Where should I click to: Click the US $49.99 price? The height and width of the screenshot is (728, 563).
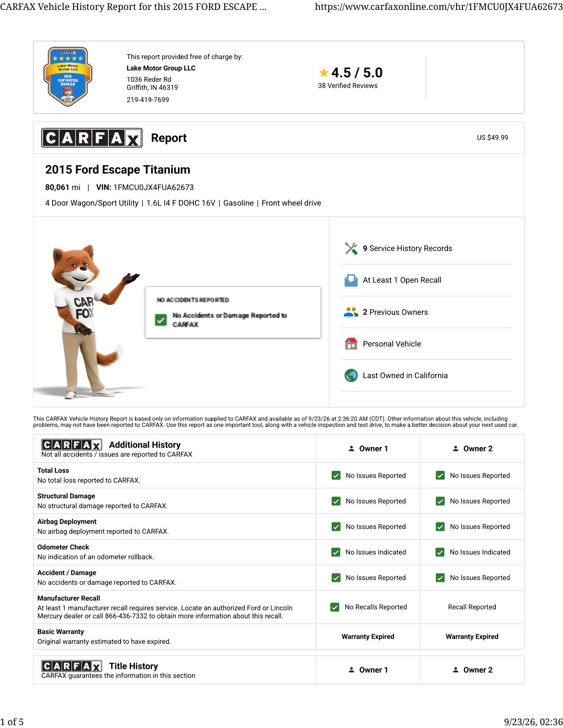click(x=493, y=138)
